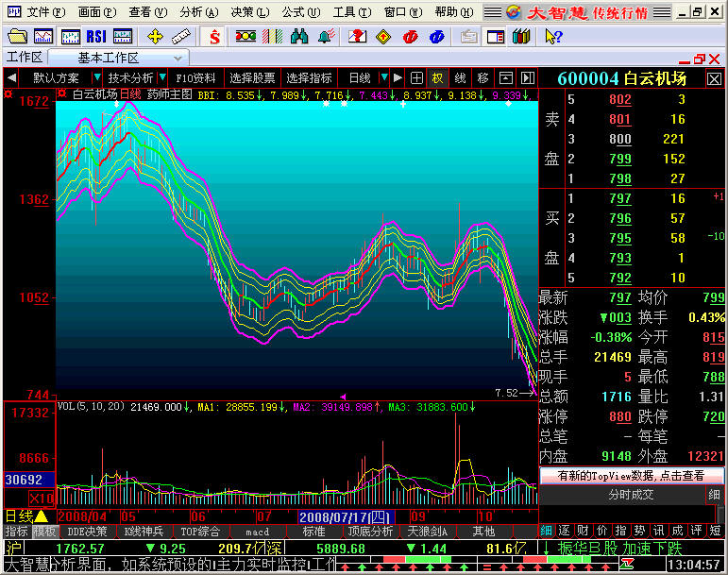Click the right arrow after 日线
The height and width of the screenshot is (575, 728).
tap(398, 78)
